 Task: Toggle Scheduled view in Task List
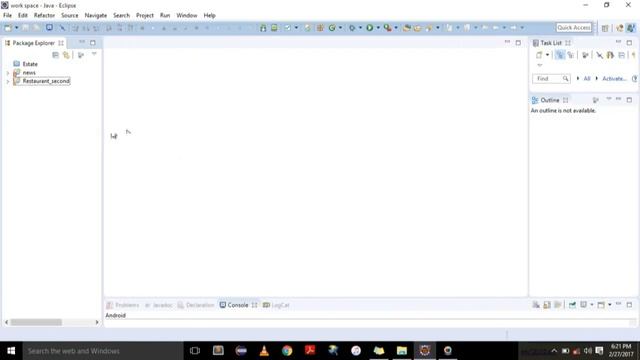(571, 55)
